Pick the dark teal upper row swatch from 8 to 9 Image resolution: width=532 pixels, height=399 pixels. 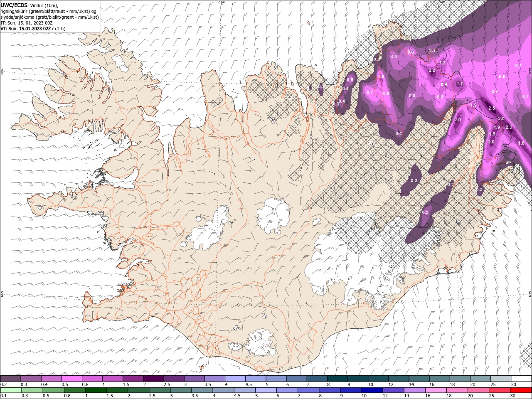pos(337,379)
